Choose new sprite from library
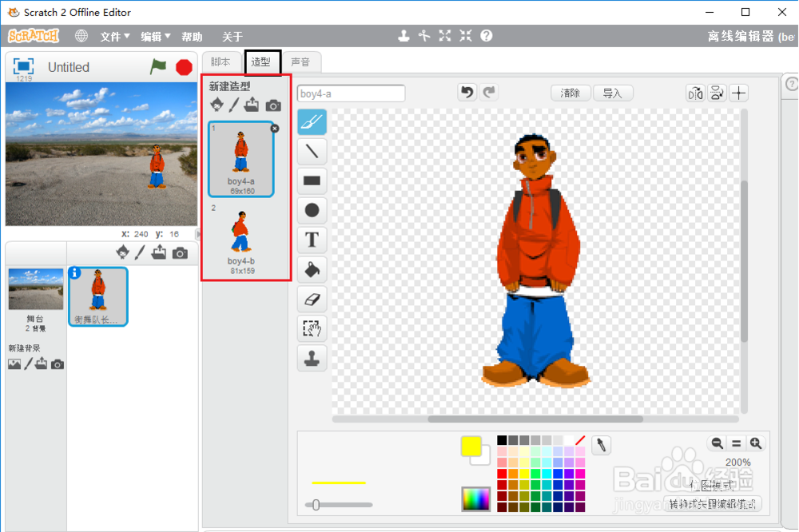Image resolution: width=799 pixels, height=532 pixels. pyautogui.click(x=123, y=252)
